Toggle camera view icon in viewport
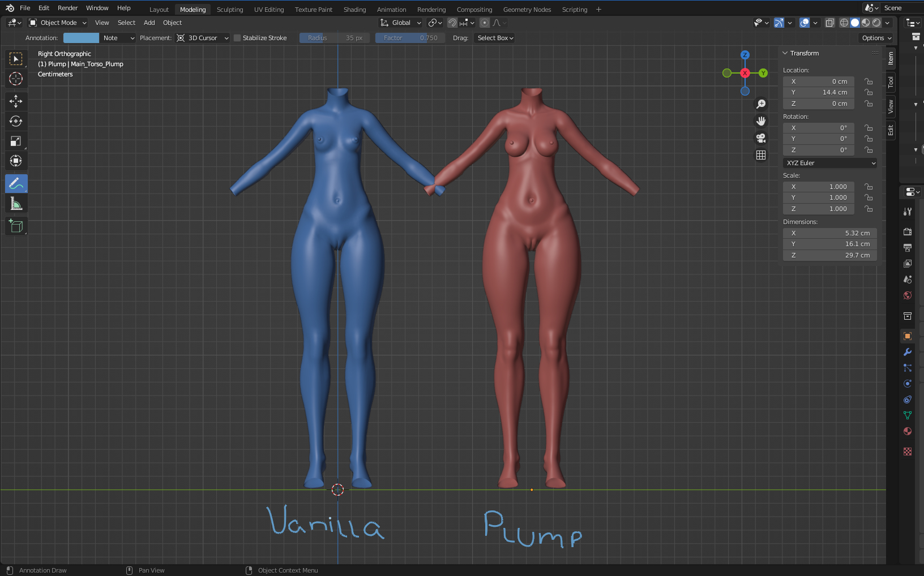Screen dimensions: 924x576 tap(761, 138)
